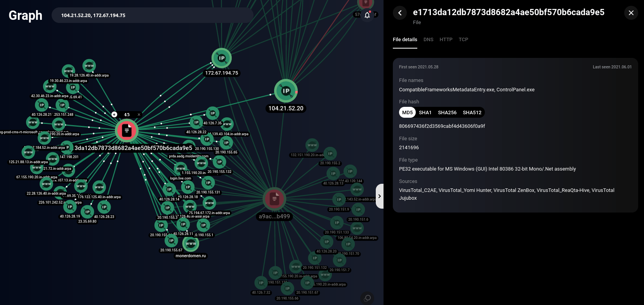Select the 42.30.46.23.in-addr.arpa www node

pos(50,86)
